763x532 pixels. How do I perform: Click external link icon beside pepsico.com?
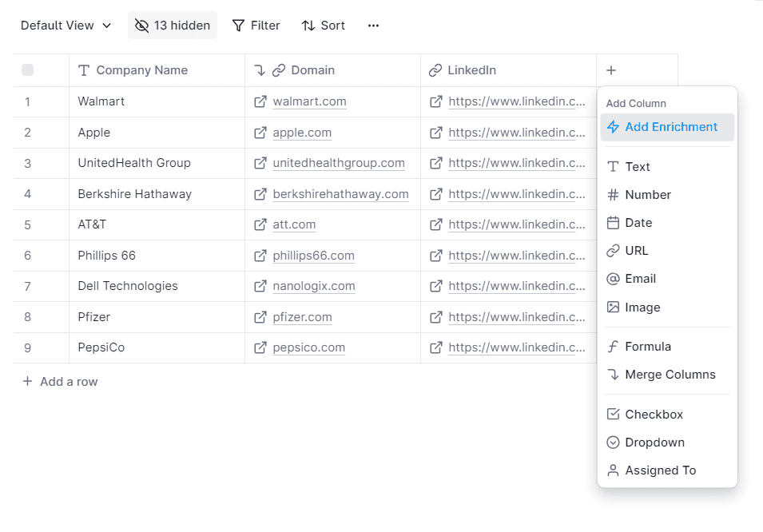coord(260,347)
